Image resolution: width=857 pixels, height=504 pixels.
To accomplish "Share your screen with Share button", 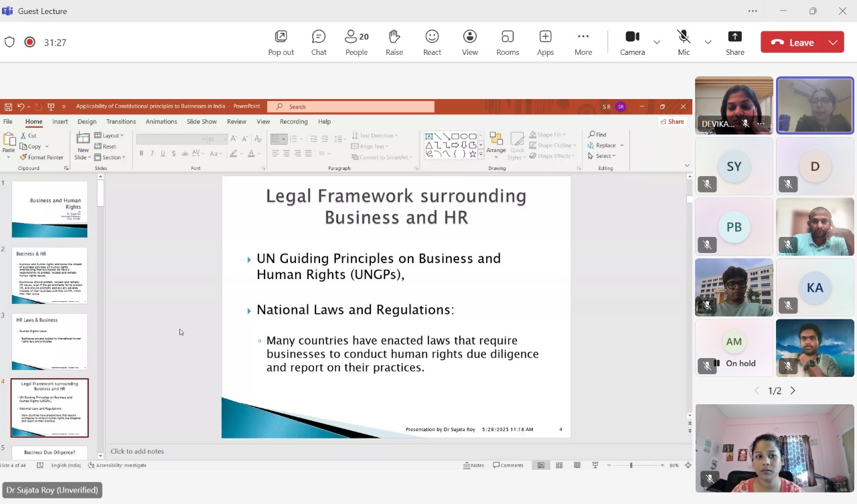I will pos(734,42).
